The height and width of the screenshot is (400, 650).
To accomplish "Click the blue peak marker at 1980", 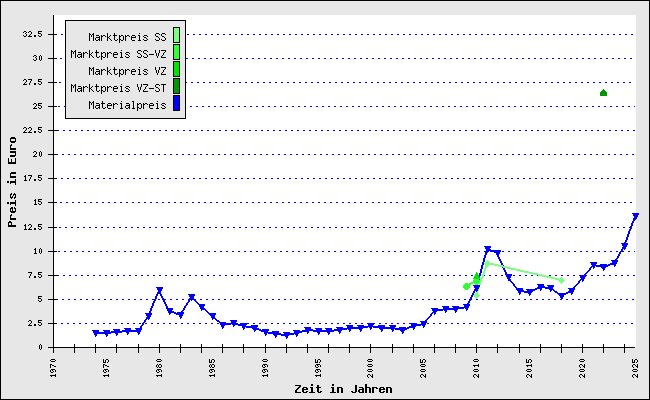I will click(159, 291).
